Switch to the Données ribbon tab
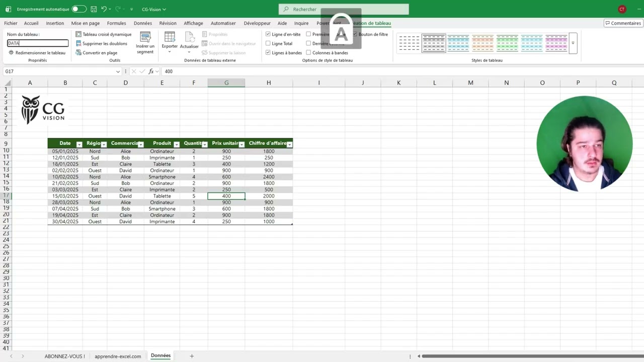This screenshot has height=362, width=644. (143, 23)
